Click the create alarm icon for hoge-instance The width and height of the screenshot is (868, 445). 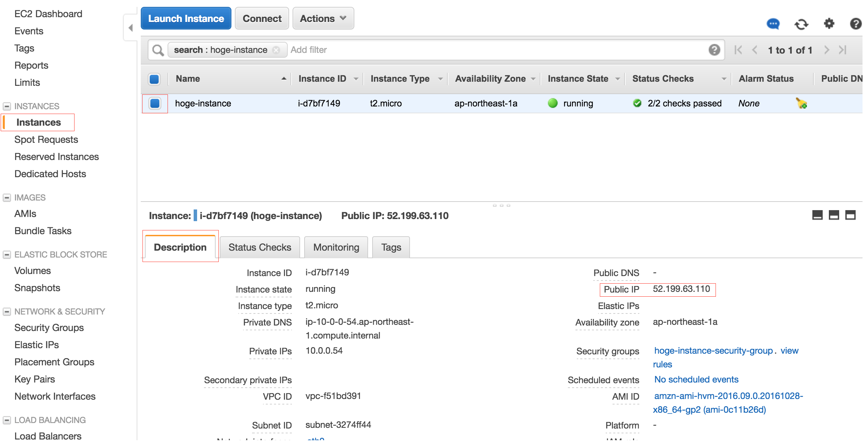point(801,103)
